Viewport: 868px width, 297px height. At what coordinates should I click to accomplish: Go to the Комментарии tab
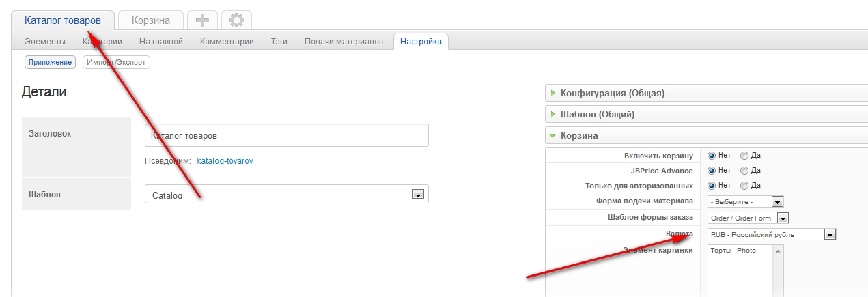coord(227,42)
